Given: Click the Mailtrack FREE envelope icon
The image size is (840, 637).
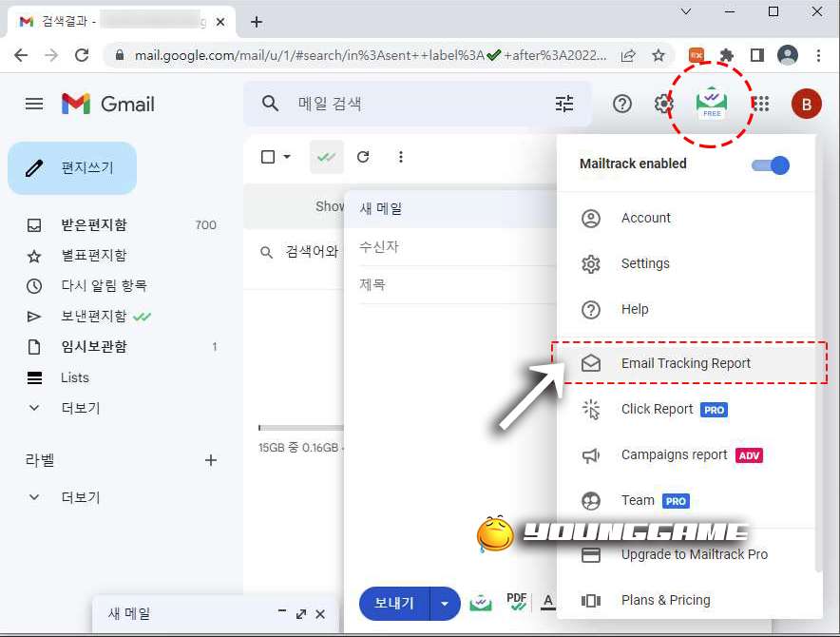Looking at the screenshot, I should 711,103.
